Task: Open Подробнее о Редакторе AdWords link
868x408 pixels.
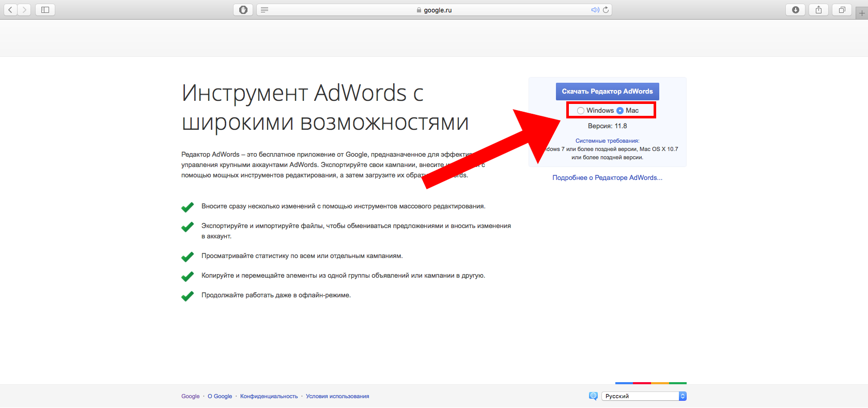Action: click(607, 178)
